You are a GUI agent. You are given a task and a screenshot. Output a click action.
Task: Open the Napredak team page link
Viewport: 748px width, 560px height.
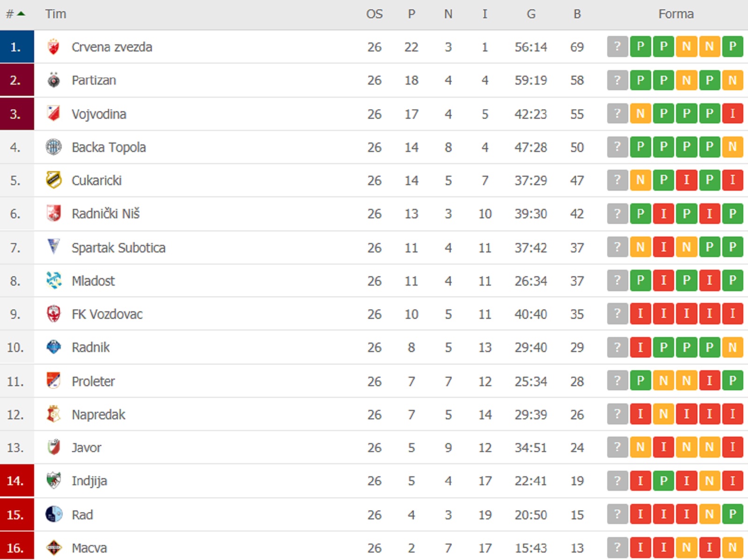click(x=98, y=414)
